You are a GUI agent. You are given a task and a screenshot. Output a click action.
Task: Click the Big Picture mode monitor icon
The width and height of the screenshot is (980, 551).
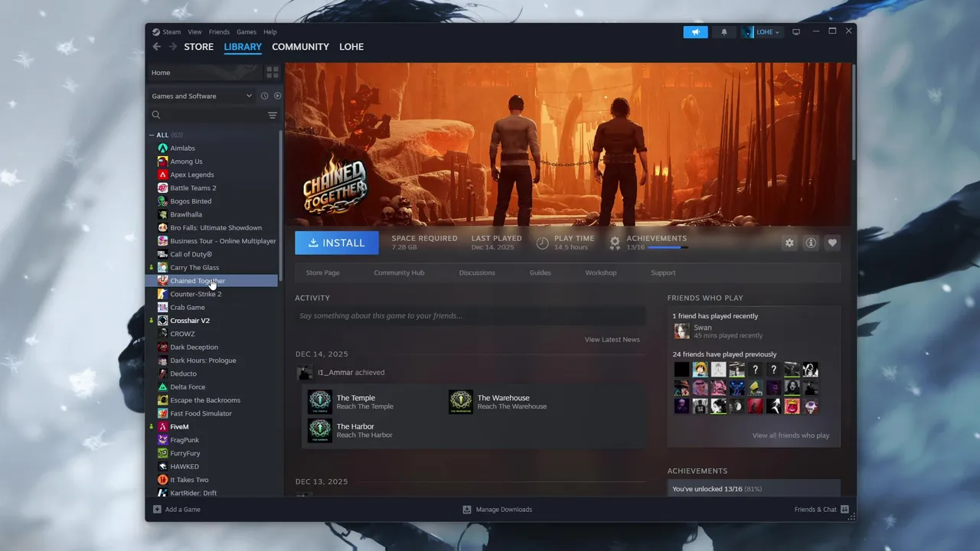[796, 32]
